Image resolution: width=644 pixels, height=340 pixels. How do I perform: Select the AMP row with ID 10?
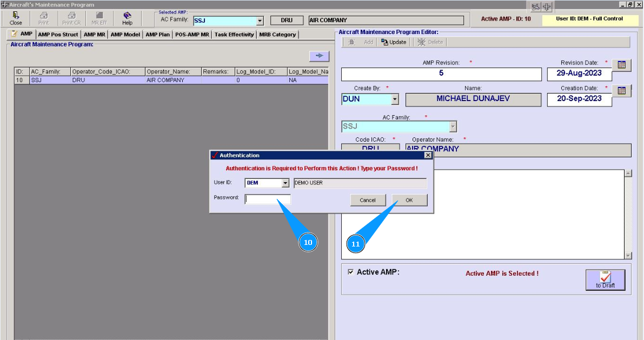(x=171, y=80)
